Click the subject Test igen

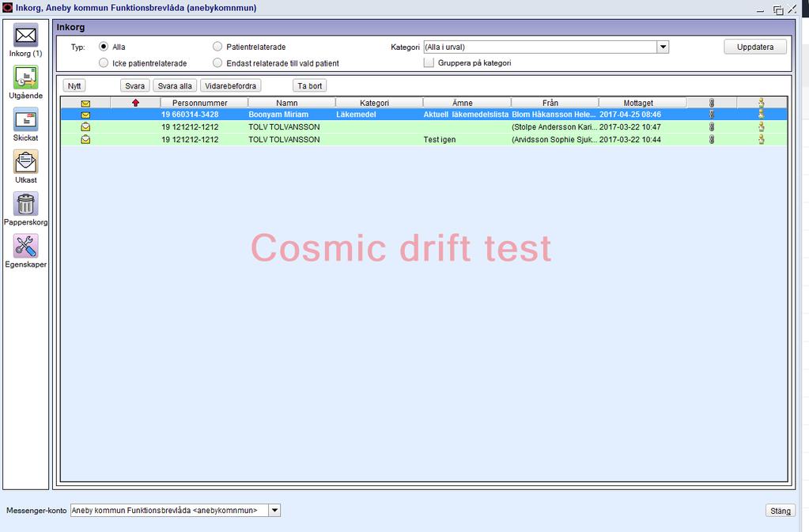[x=440, y=139]
